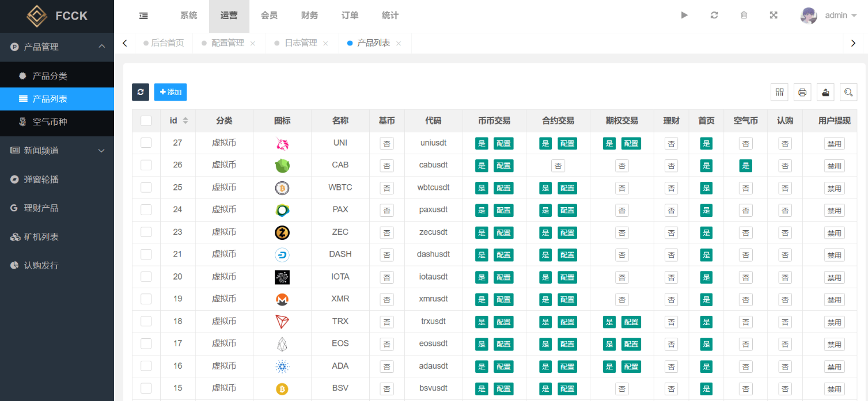Screen dimensions: 868x401
Task: Check the select-all header checkbox
Action: [x=146, y=121]
